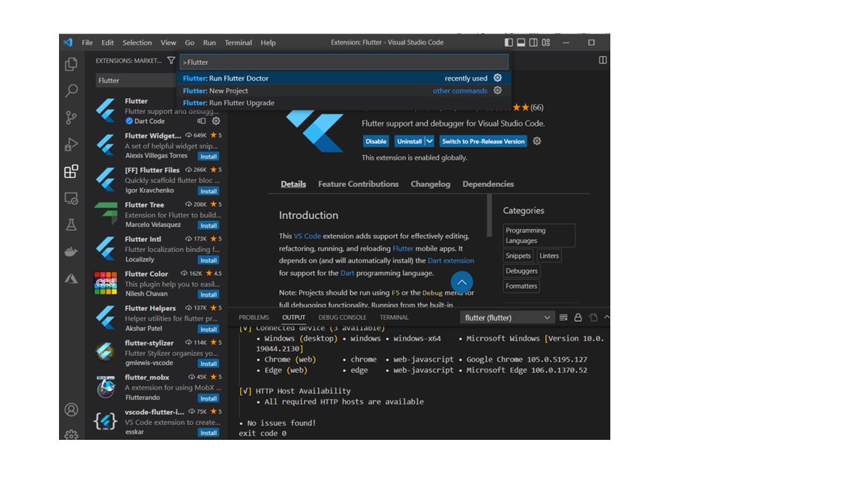Open Run and Debug view

tap(71, 144)
